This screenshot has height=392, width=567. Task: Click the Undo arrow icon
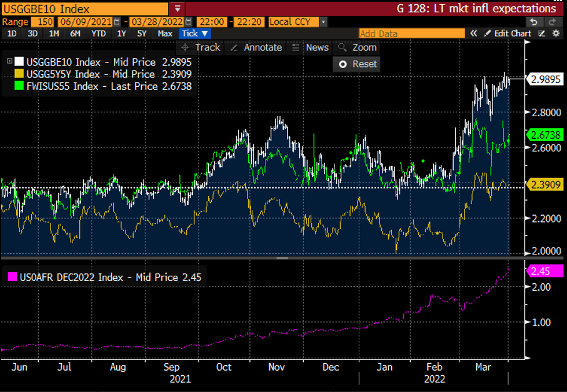(x=535, y=22)
